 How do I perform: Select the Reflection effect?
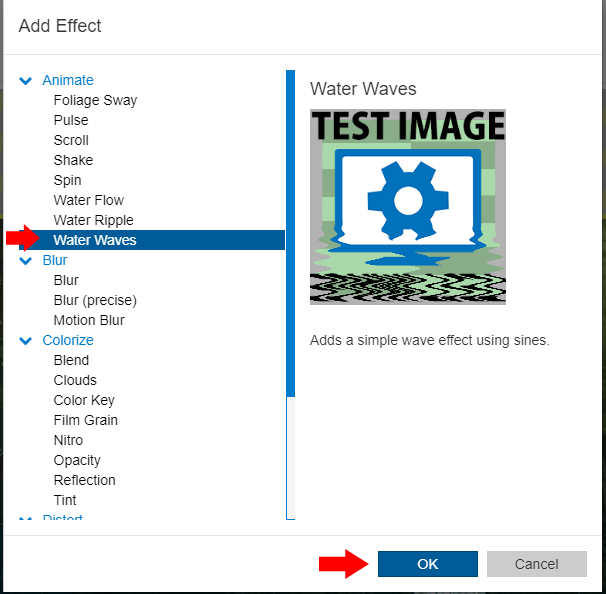pyautogui.click(x=85, y=480)
